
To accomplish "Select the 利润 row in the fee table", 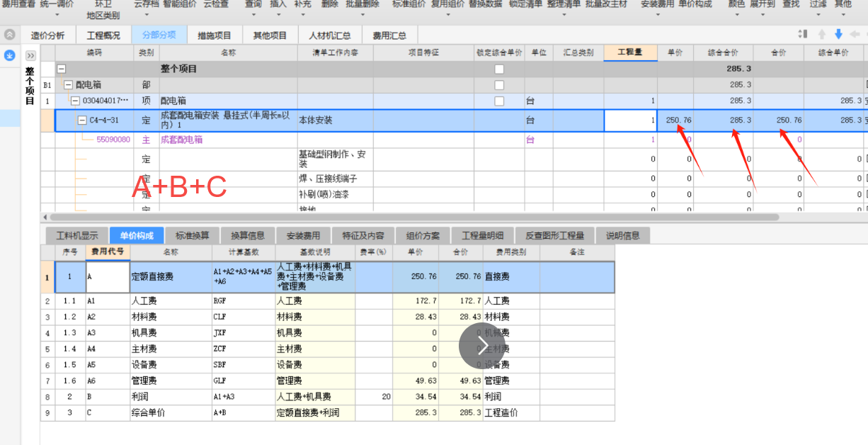I will [x=327, y=396].
